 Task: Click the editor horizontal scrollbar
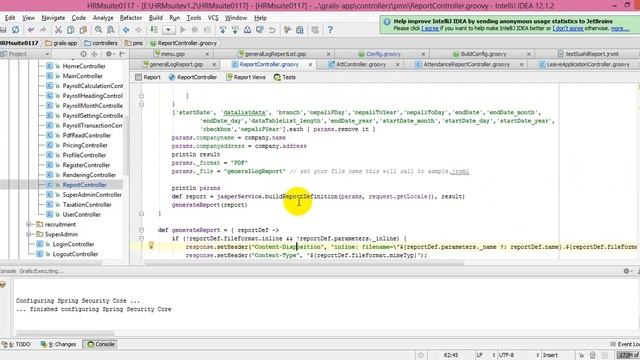click(x=304, y=263)
